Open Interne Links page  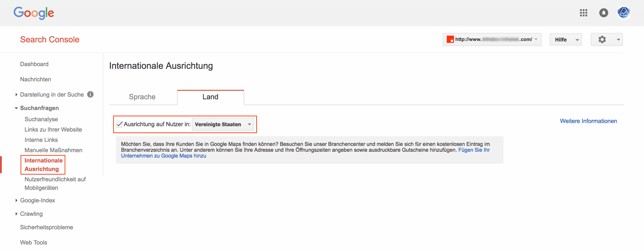coord(41,140)
